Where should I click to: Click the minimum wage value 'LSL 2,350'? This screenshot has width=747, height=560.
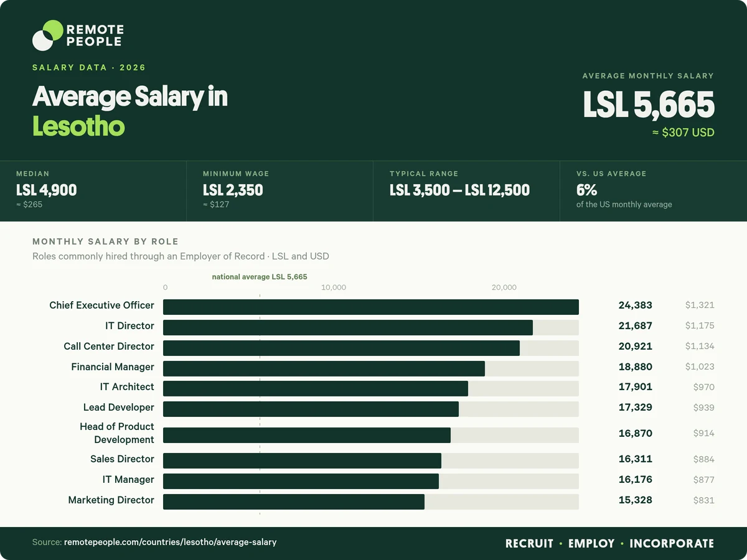233,190
